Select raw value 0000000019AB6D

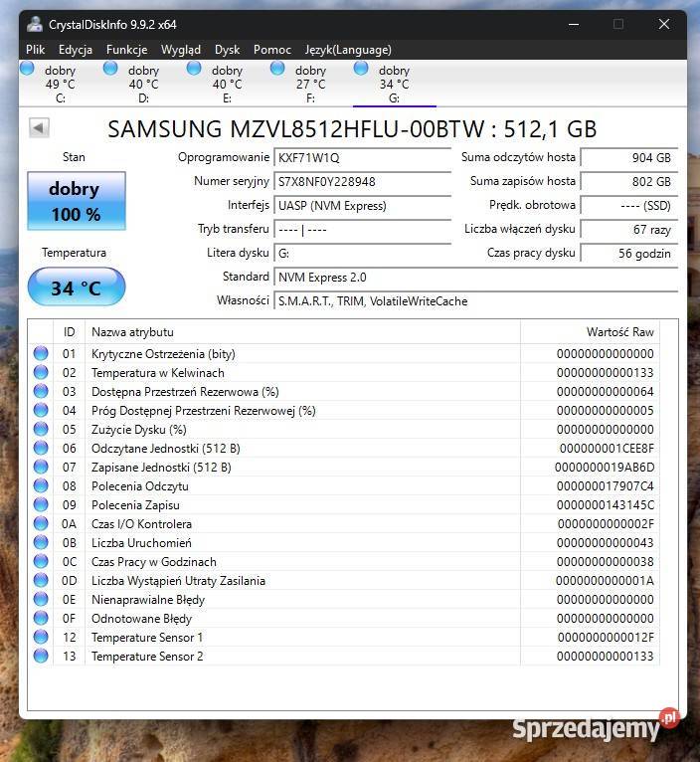[605, 467]
